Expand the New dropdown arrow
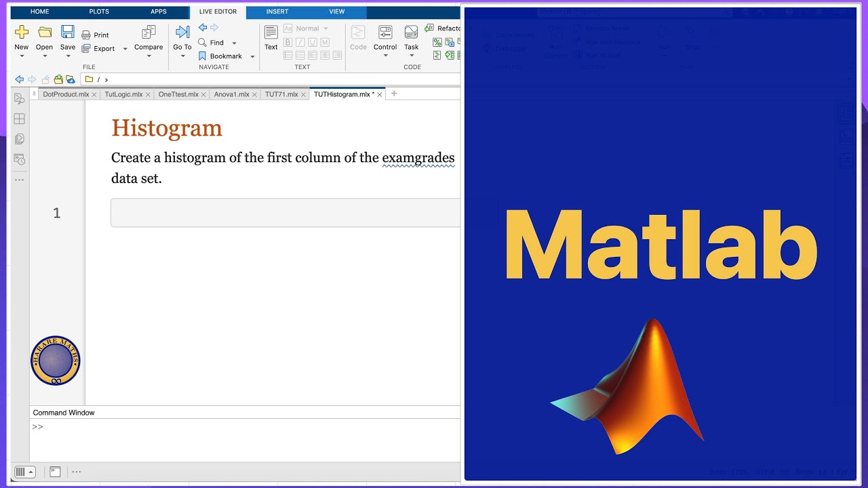 pyautogui.click(x=22, y=56)
